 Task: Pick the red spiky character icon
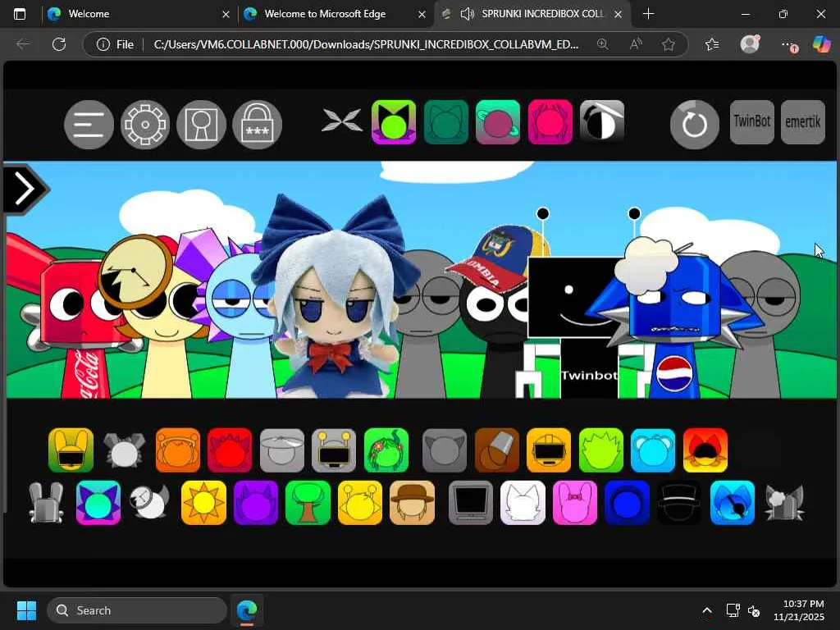click(x=230, y=450)
